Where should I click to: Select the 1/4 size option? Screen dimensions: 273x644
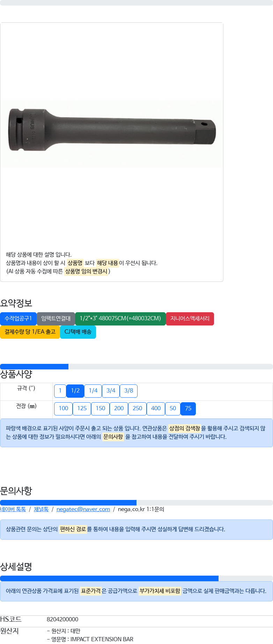pos(93,391)
